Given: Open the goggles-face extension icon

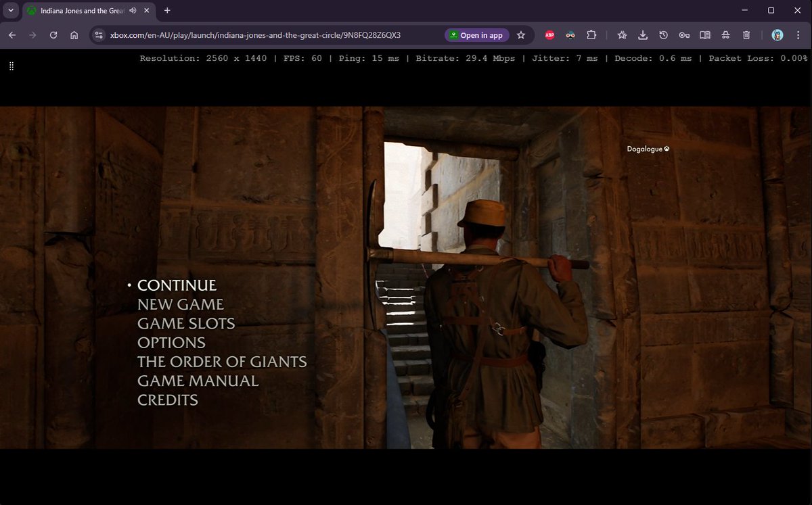Looking at the screenshot, I should (570, 35).
